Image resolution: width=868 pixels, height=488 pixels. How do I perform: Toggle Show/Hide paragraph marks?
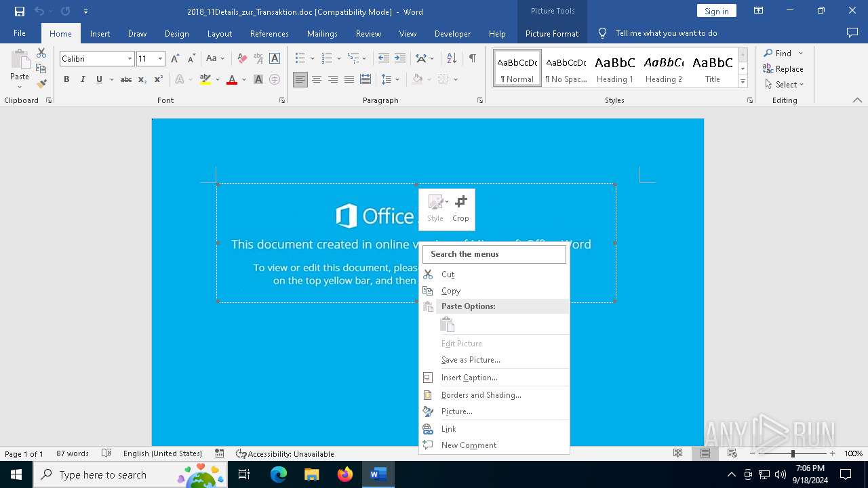tap(472, 58)
